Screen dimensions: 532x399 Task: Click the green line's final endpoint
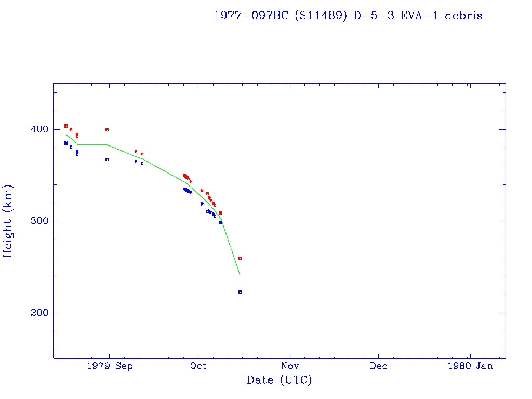240,275
